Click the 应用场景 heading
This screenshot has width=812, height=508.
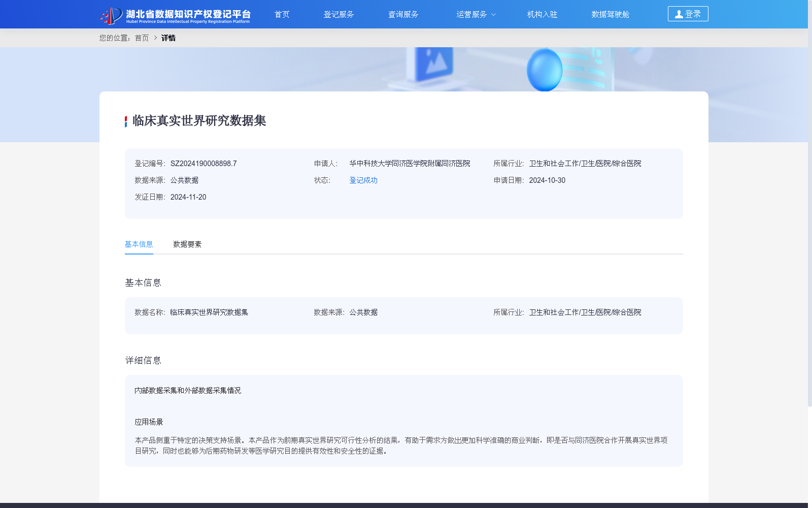click(x=149, y=422)
